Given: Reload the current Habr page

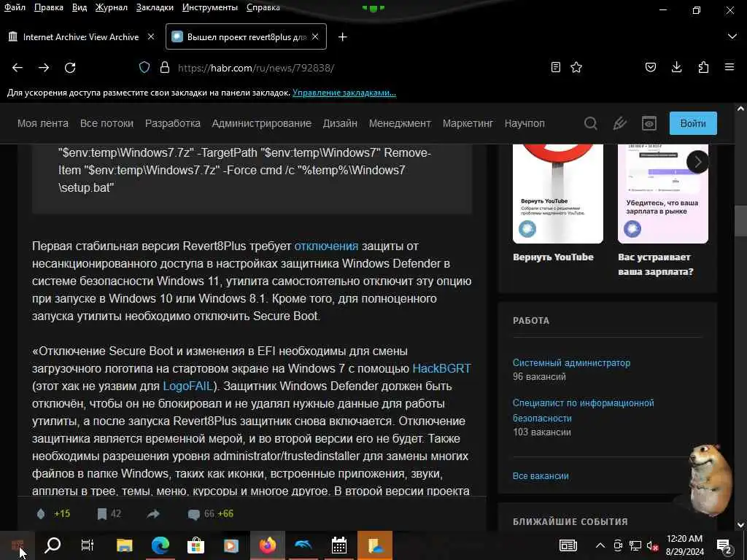Looking at the screenshot, I should 70,68.
